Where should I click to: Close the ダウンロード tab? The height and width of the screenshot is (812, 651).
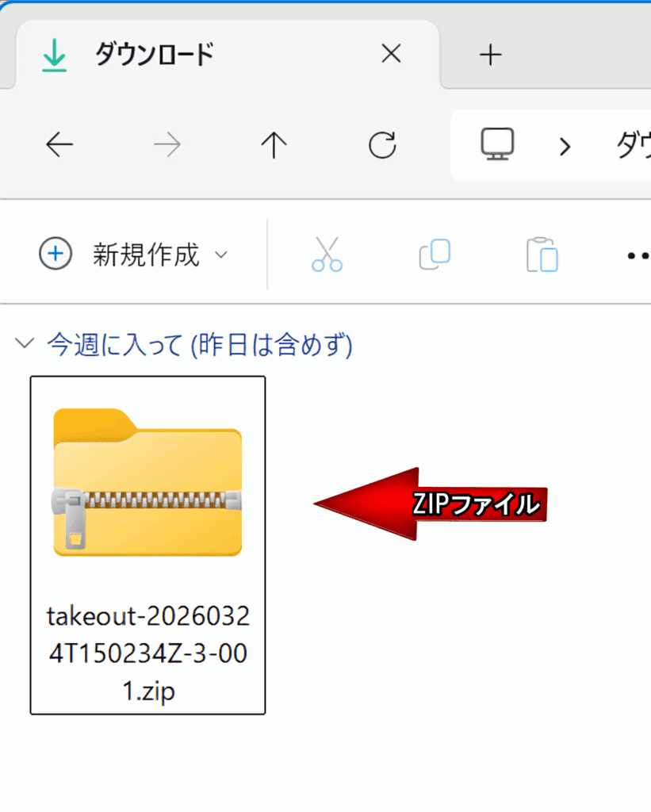click(391, 53)
